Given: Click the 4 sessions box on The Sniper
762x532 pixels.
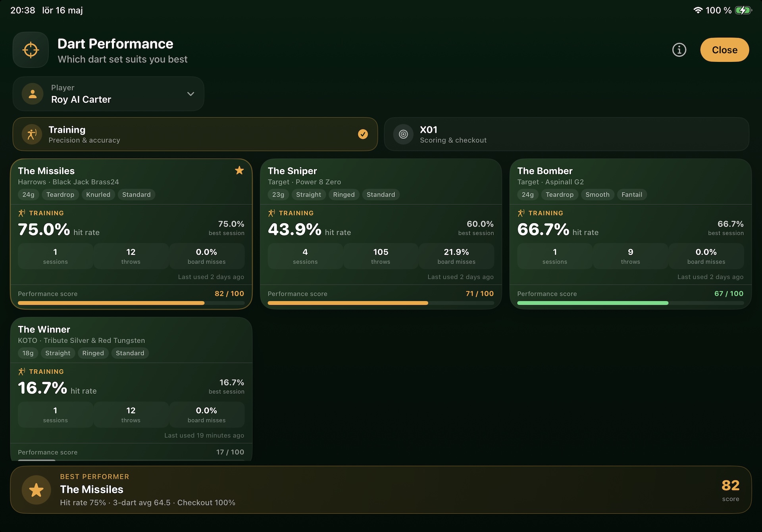Looking at the screenshot, I should 305,256.
